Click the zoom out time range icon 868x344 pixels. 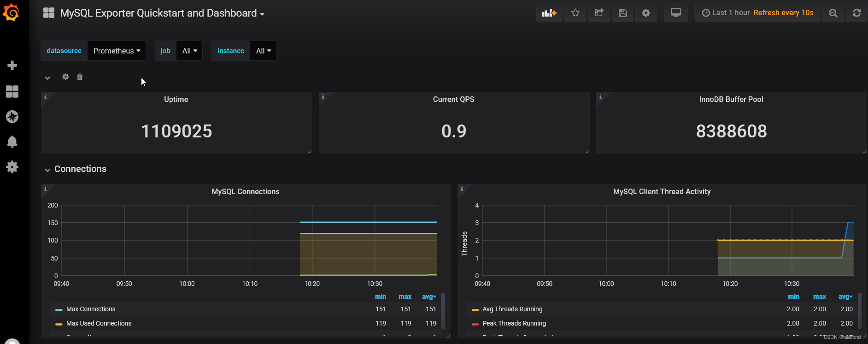pos(833,13)
